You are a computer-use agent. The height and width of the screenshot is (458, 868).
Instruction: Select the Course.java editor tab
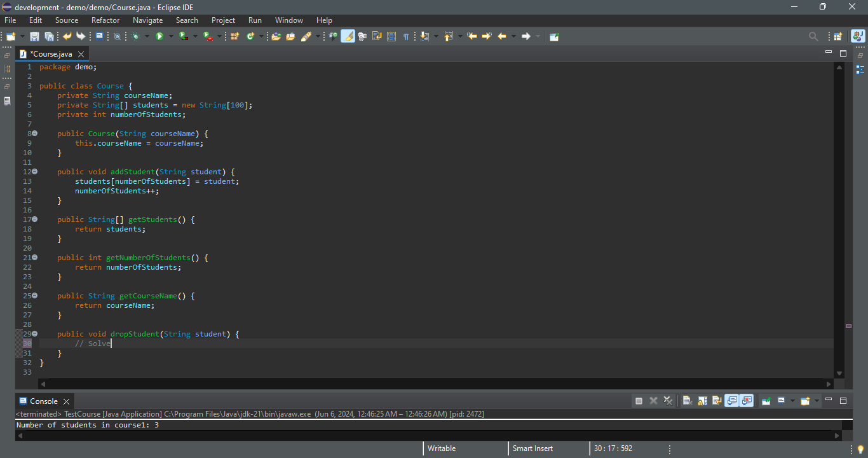[51, 54]
